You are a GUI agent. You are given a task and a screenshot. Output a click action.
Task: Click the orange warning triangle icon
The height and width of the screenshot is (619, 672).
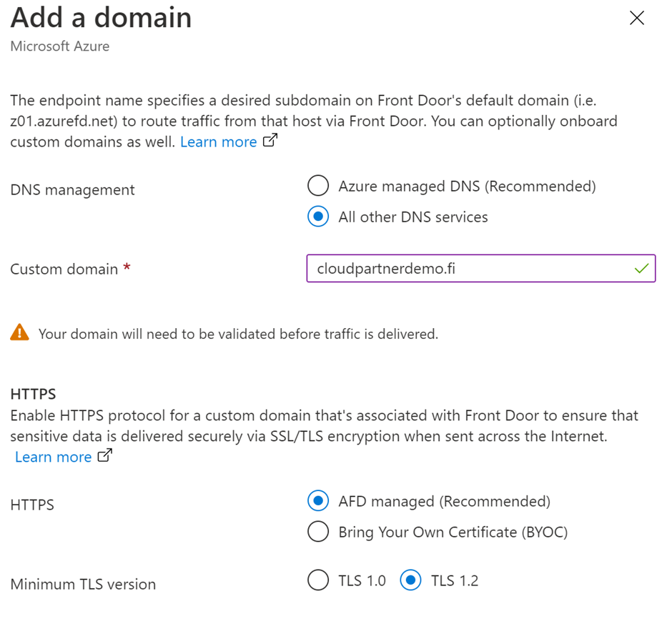pos(20,333)
